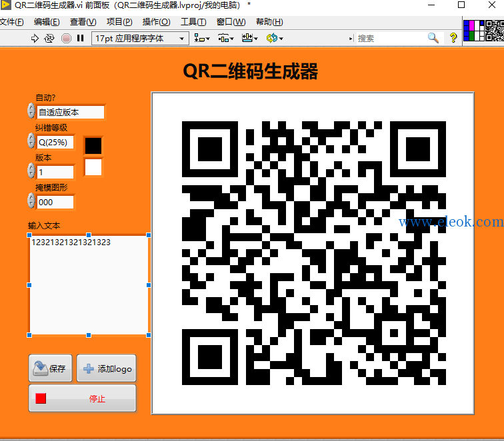
Task: Click the 纠错等级 label
Action: (x=51, y=128)
